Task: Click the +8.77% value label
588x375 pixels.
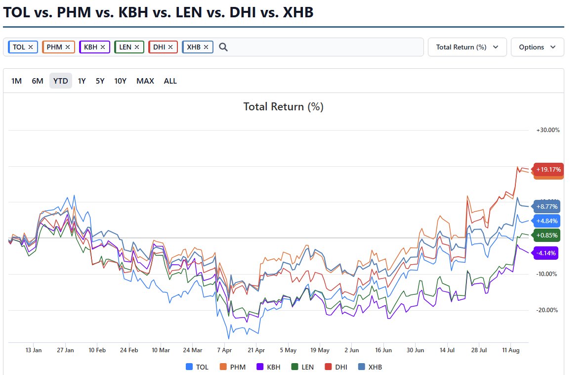Action: pyautogui.click(x=547, y=207)
